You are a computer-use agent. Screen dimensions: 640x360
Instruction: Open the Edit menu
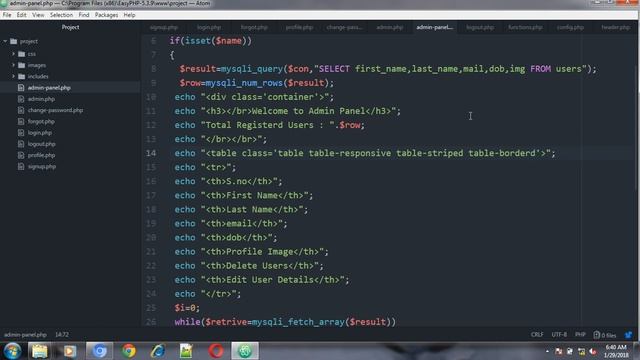(x=22, y=15)
